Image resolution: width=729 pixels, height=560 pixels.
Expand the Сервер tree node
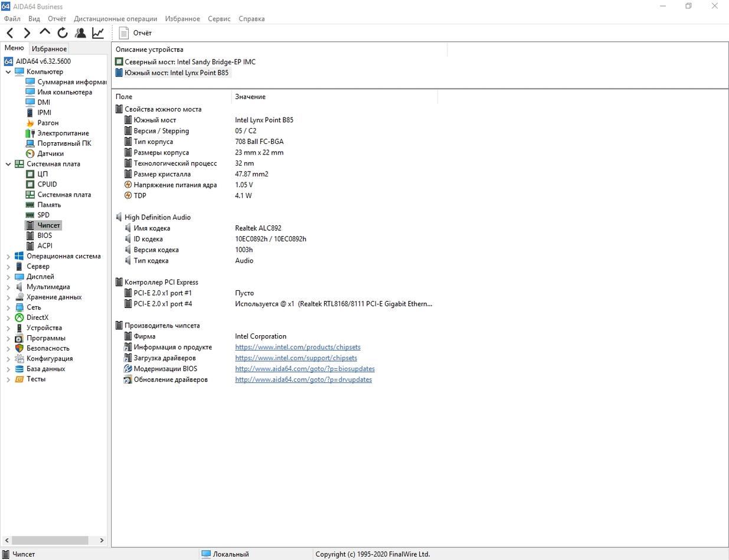pyautogui.click(x=8, y=267)
